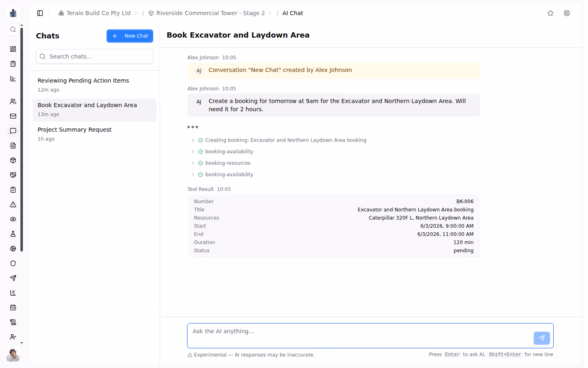Open Project Summary Request chat

click(94, 134)
